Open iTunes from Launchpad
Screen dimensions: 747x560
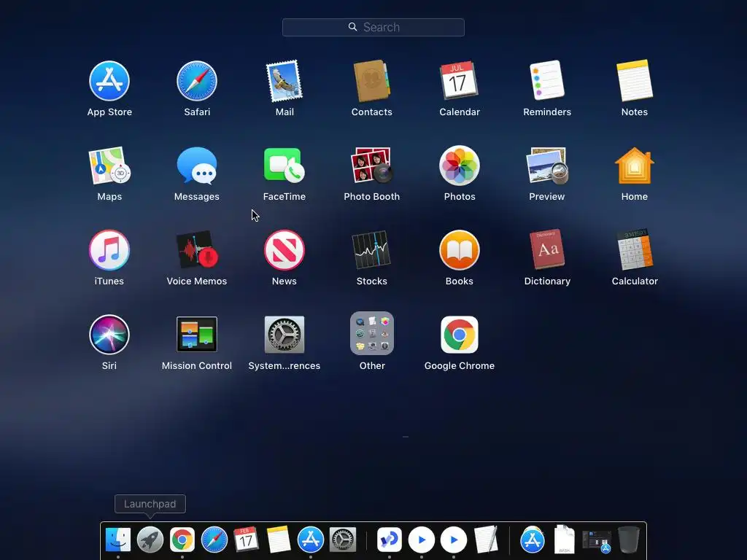point(109,250)
